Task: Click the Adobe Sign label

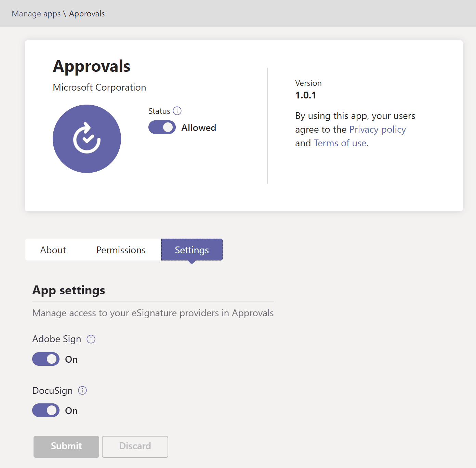Action: 57,339
